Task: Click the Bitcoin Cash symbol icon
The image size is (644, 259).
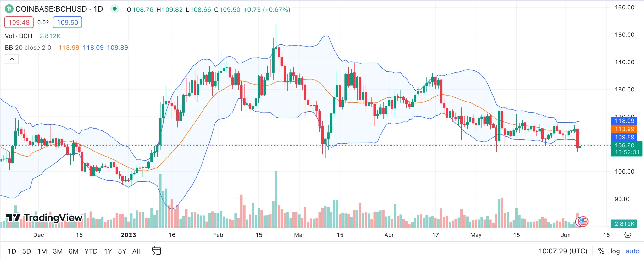Action: 9,9
